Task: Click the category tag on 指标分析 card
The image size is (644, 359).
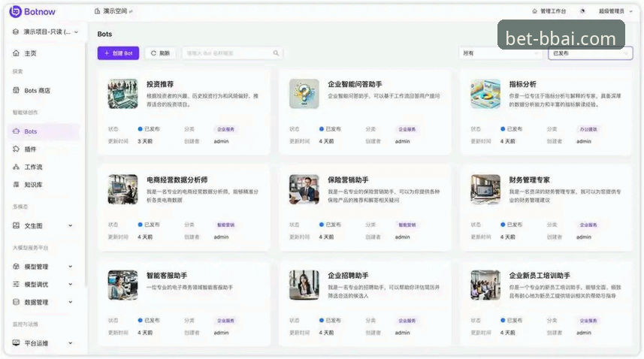Action: tap(588, 129)
